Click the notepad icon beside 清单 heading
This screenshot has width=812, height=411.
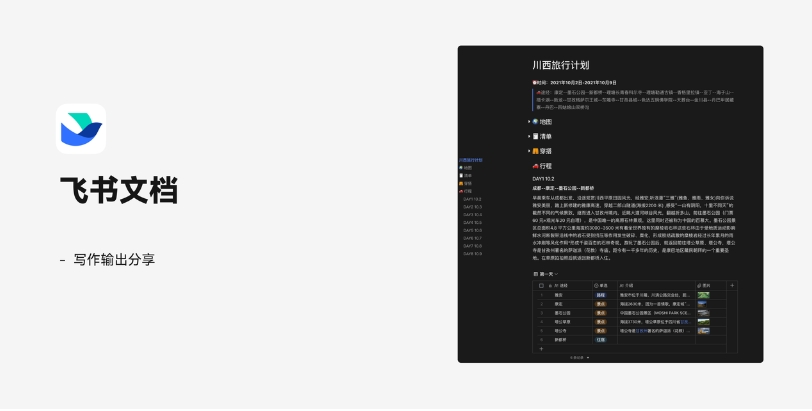pos(535,136)
